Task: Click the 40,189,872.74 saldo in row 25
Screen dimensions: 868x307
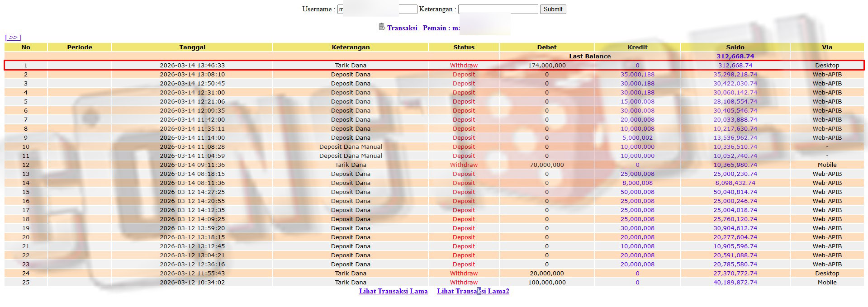Action: pos(735,283)
